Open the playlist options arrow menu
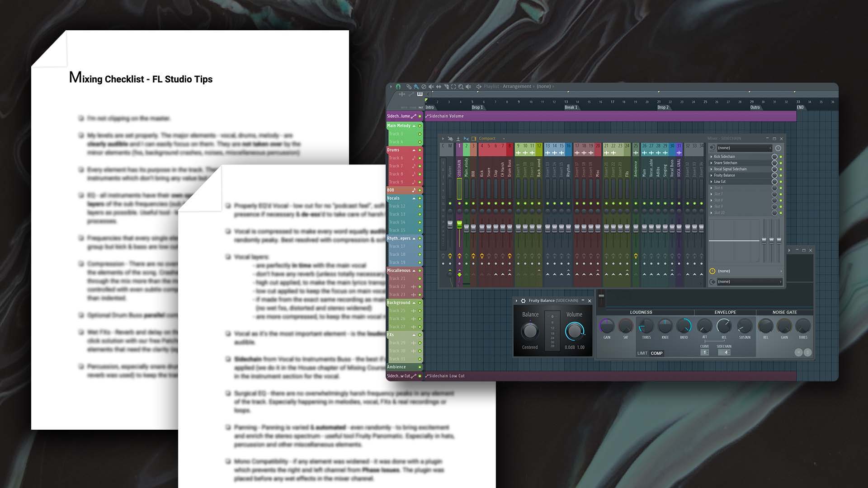This screenshot has height=488, width=868. (391, 86)
